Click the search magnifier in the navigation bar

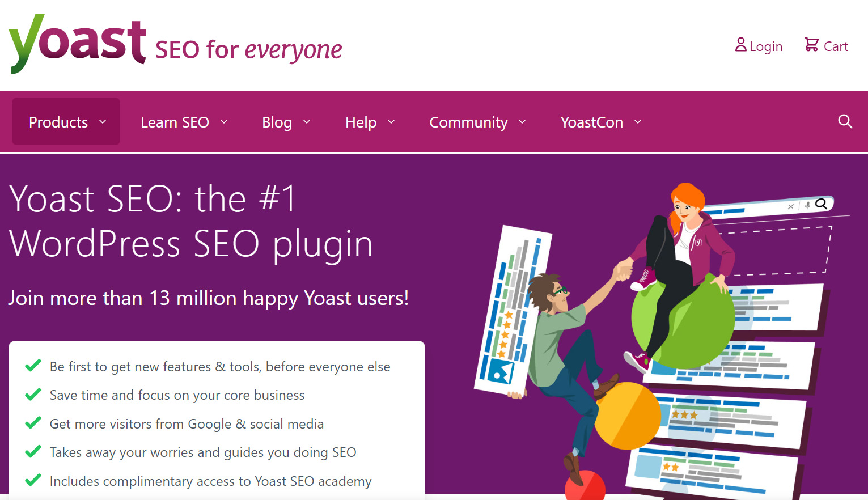[845, 121]
